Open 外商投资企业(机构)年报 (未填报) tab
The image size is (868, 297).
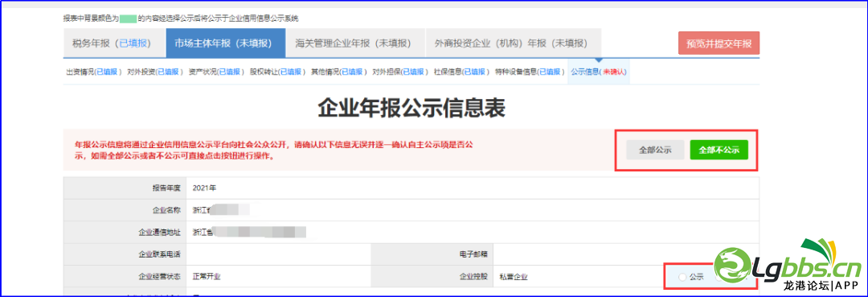point(513,43)
